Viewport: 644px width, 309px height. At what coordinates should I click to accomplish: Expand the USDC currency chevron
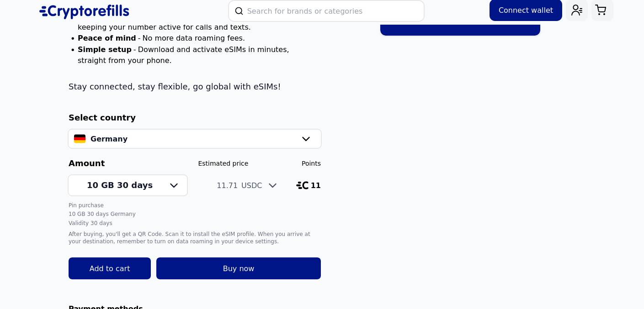(272, 185)
